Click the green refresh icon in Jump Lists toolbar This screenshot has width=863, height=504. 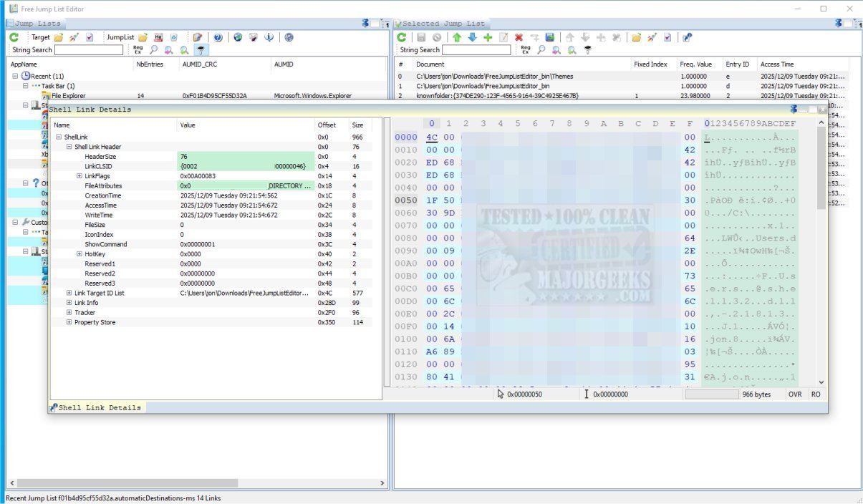tap(14, 37)
